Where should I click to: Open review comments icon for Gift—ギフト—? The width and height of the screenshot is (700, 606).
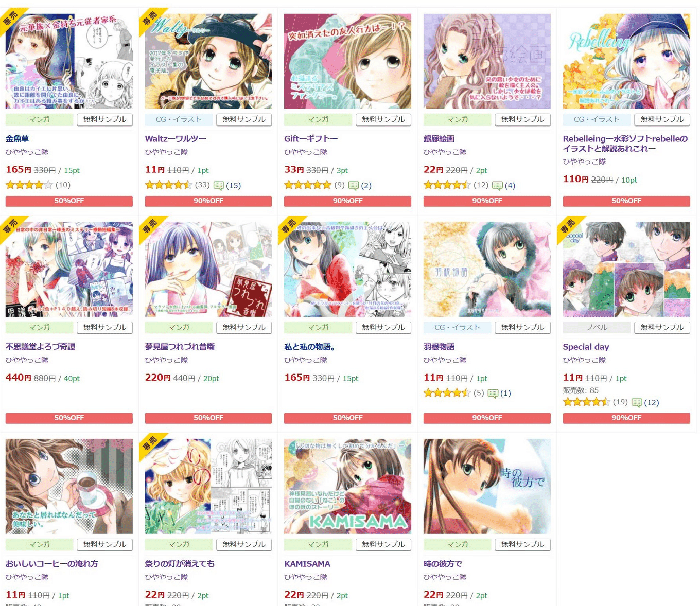(x=354, y=185)
